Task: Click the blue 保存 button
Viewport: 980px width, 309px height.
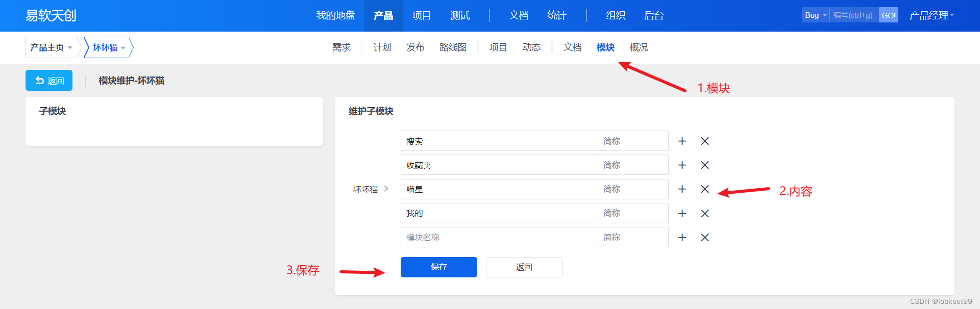Action: (439, 267)
